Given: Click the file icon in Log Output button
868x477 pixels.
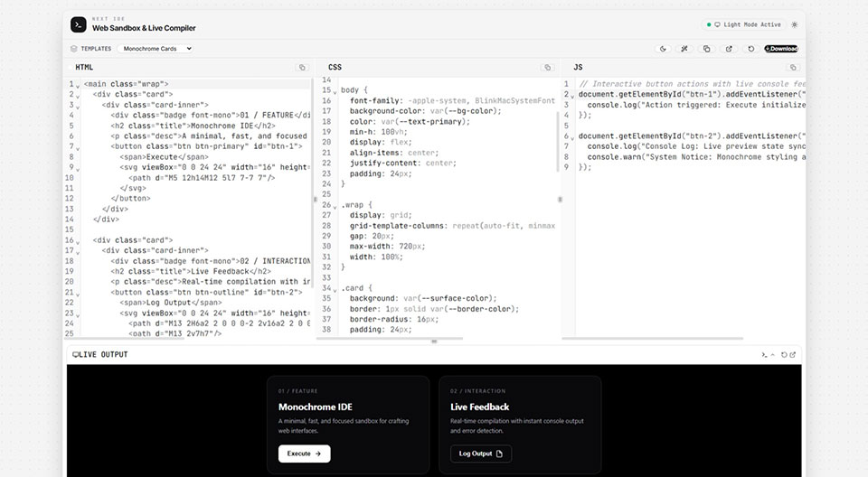Looking at the screenshot, I should 499,454.
